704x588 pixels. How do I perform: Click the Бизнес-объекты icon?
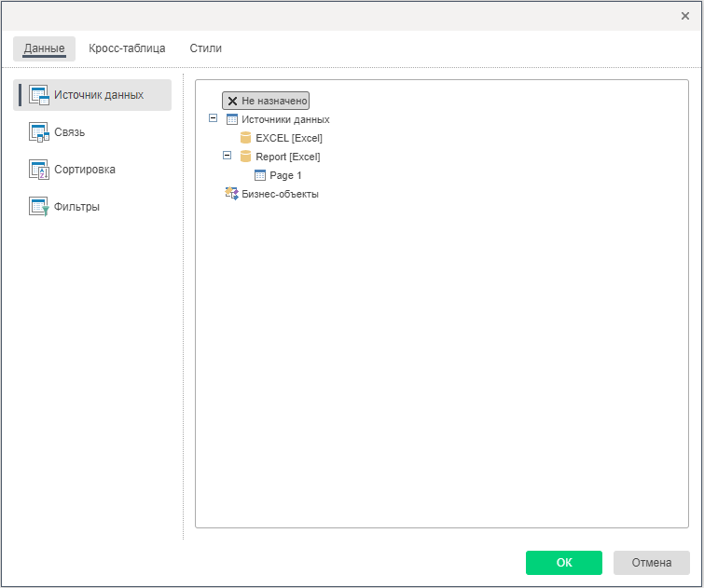click(232, 194)
